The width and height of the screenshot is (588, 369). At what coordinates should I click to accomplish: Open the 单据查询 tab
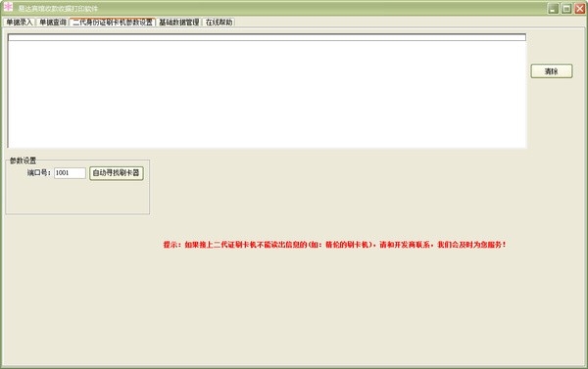click(x=53, y=23)
